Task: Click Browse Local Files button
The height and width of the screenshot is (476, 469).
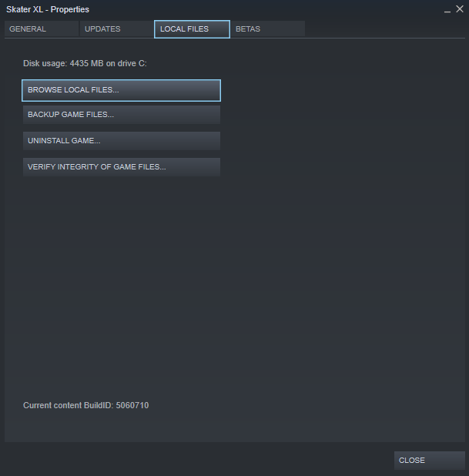Action: point(122,90)
